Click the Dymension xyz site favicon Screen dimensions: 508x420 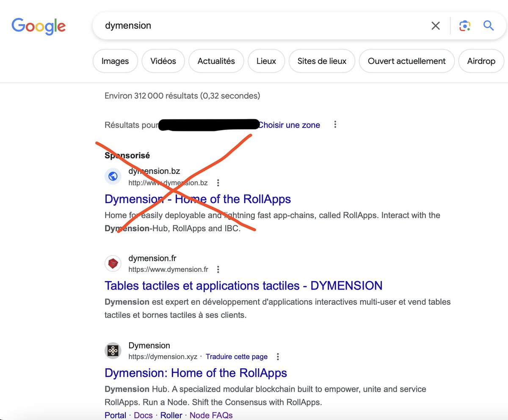[113, 351]
